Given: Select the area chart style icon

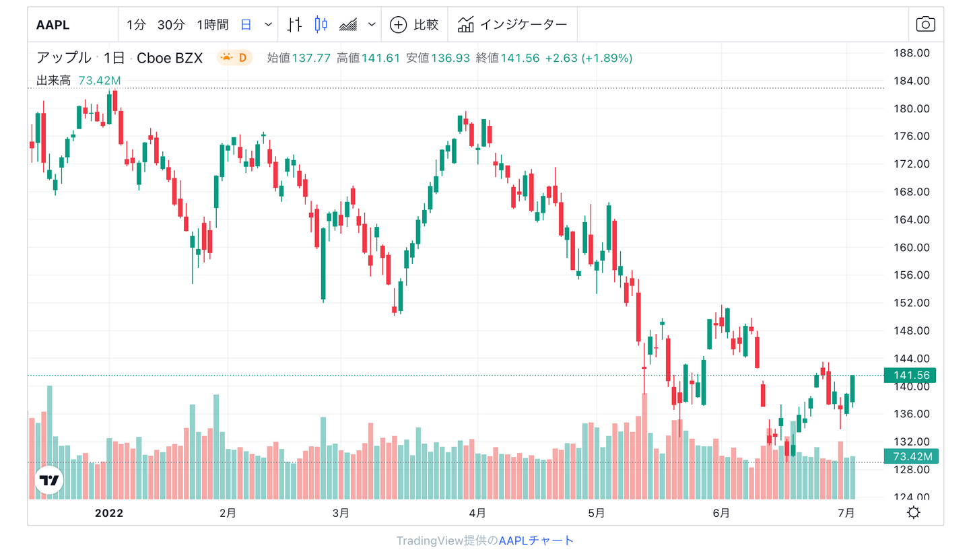Looking at the screenshot, I should [349, 24].
